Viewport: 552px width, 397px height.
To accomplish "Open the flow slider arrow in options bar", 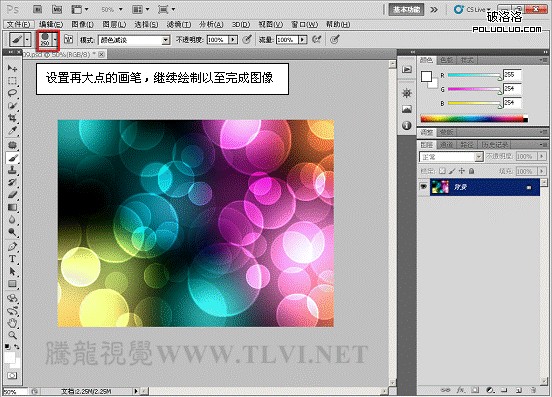I will coord(302,40).
